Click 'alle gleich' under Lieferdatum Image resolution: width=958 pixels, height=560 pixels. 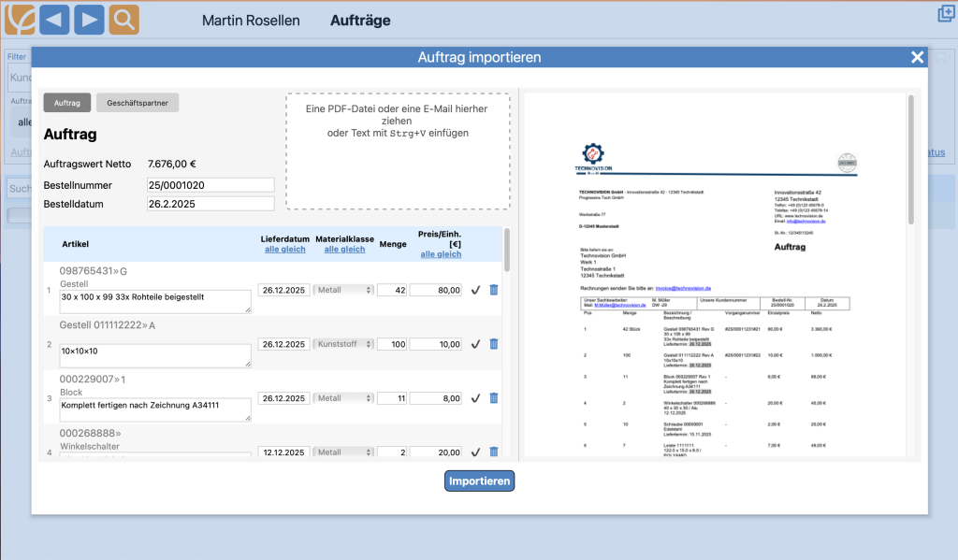(x=284, y=250)
